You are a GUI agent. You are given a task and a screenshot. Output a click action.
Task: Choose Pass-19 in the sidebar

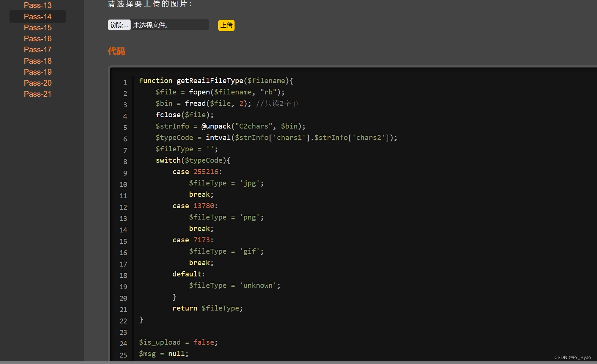tap(38, 72)
